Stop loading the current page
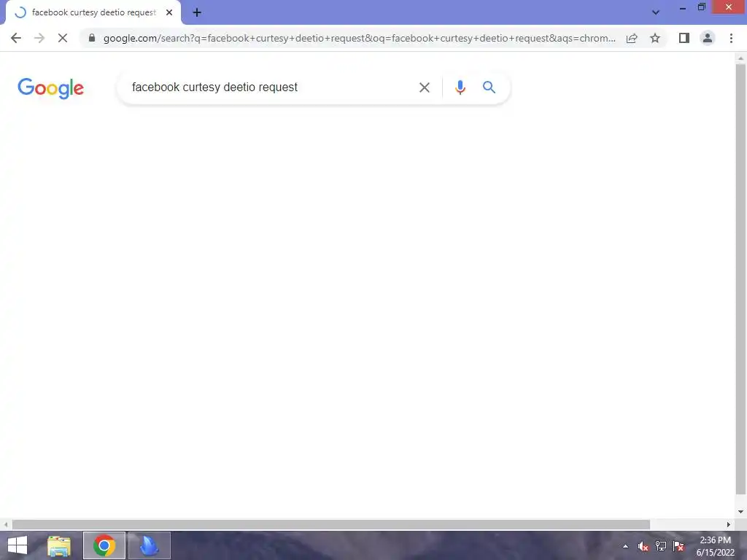747x560 pixels. (x=63, y=38)
